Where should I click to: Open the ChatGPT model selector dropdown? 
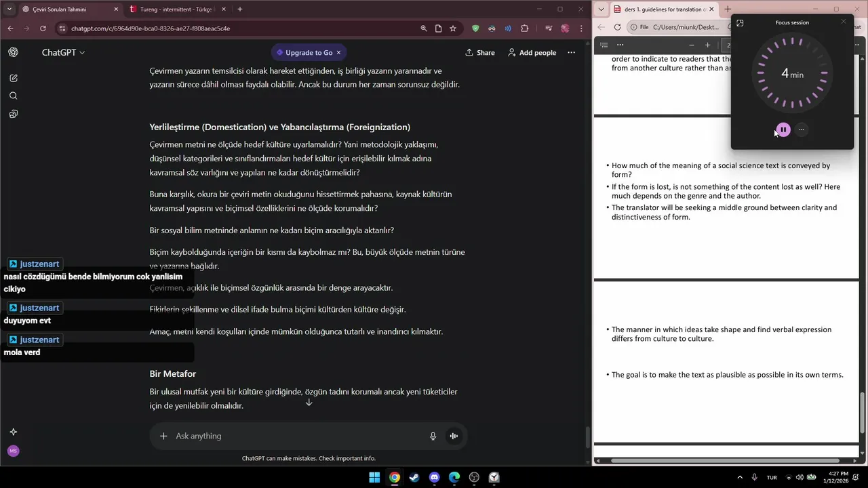click(63, 52)
